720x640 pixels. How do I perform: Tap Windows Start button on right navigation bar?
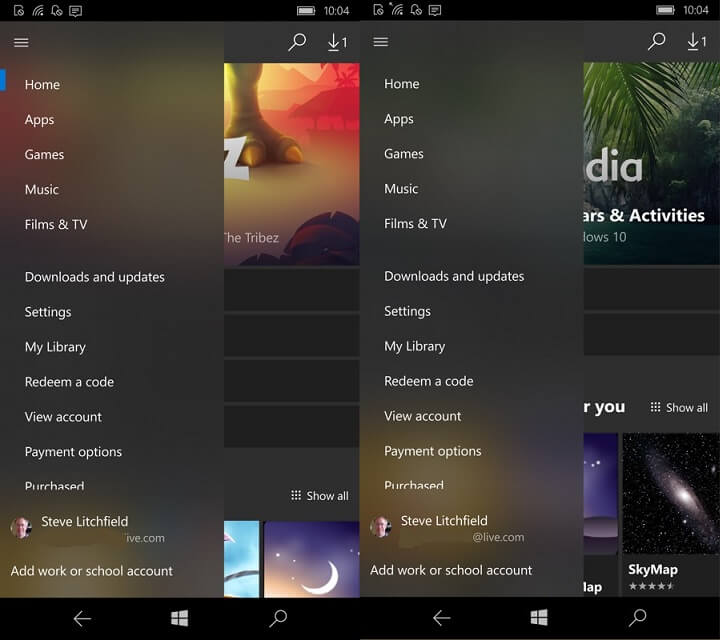click(x=539, y=618)
